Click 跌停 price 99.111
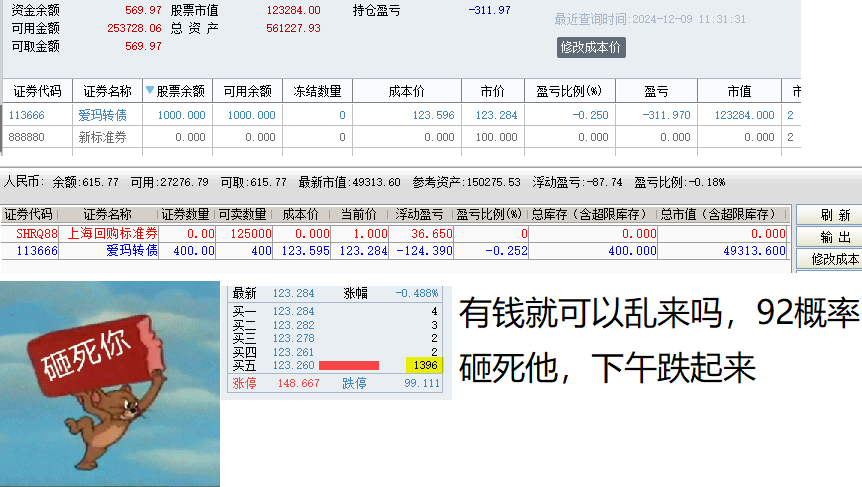862x487 pixels. [x=422, y=384]
